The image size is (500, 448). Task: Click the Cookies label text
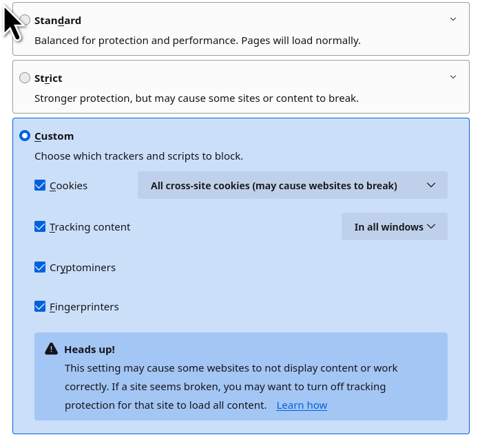click(x=68, y=186)
